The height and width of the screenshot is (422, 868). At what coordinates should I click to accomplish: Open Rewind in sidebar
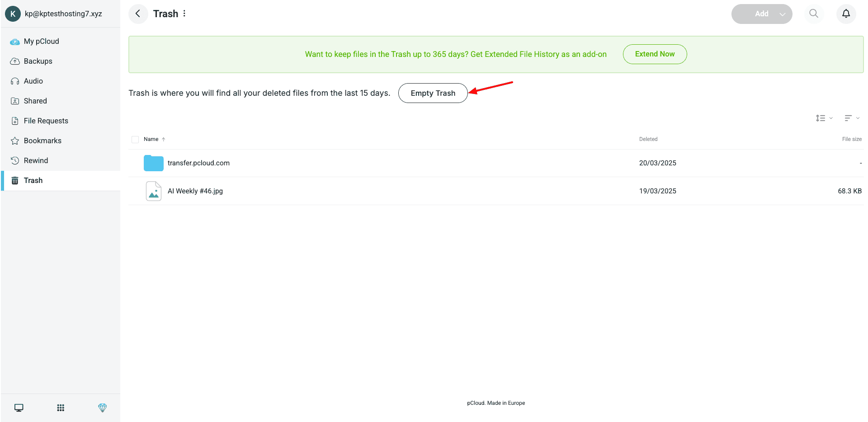(x=61, y=160)
